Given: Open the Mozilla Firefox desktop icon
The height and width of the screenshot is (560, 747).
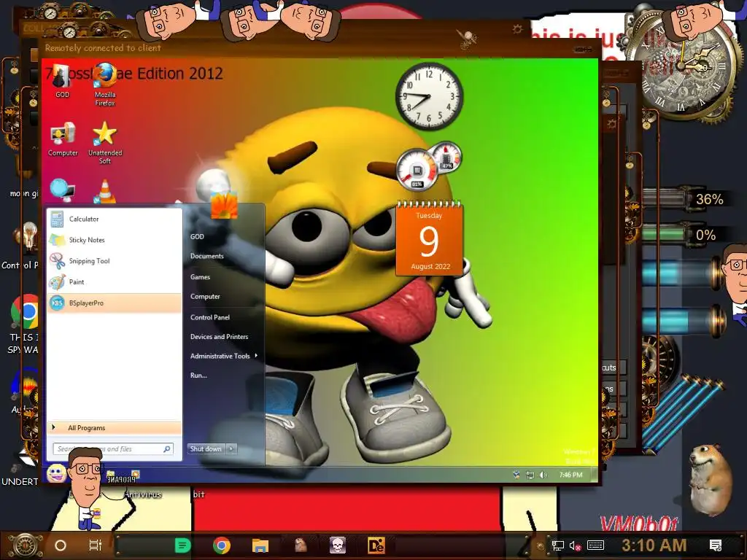Looking at the screenshot, I should (105, 85).
